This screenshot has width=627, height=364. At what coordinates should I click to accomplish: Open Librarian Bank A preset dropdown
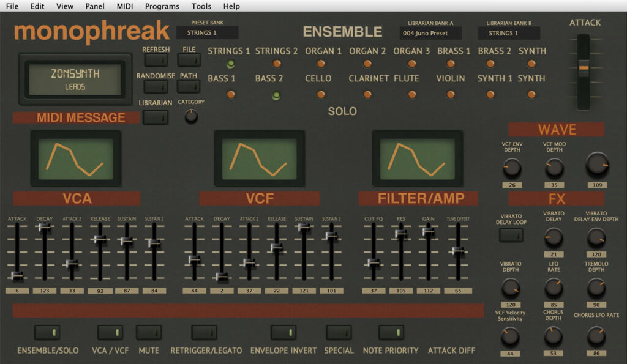pyautogui.click(x=430, y=33)
